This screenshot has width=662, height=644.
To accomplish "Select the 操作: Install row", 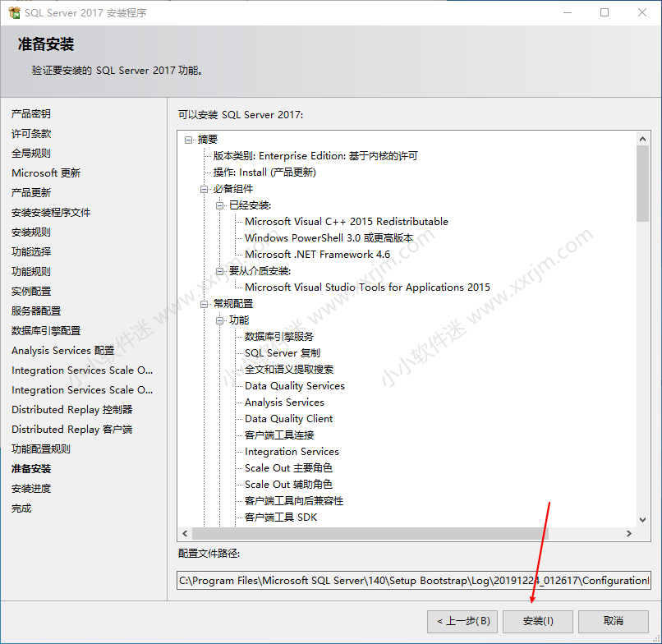I will pyautogui.click(x=264, y=172).
